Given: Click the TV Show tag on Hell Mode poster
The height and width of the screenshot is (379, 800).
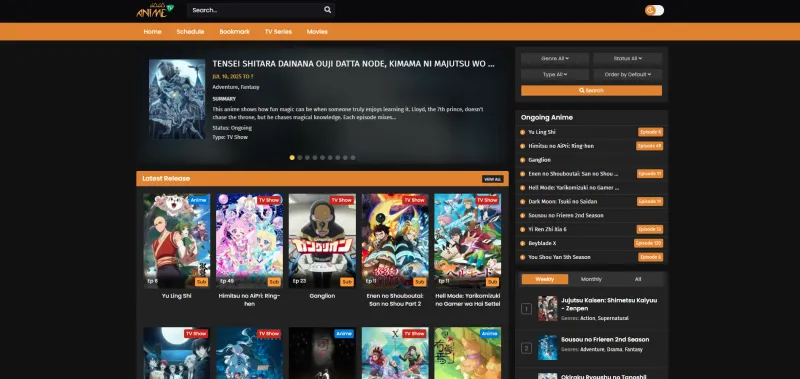Looking at the screenshot, I should pyautogui.click(x=487, y=200).
